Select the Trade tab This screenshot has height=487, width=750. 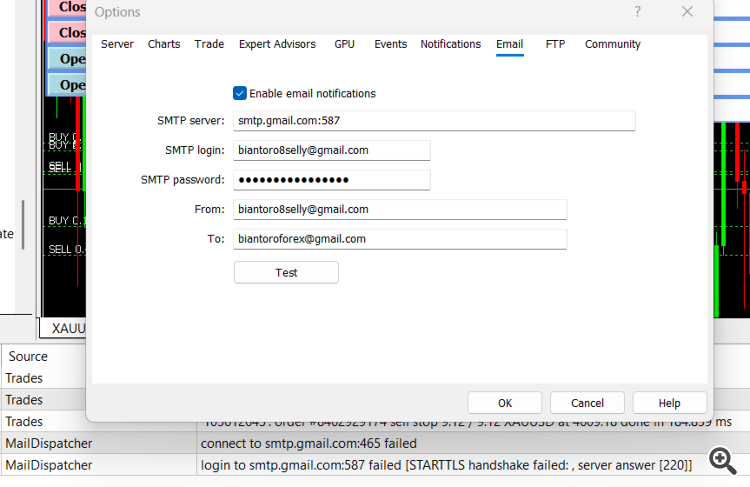point(209,44)
